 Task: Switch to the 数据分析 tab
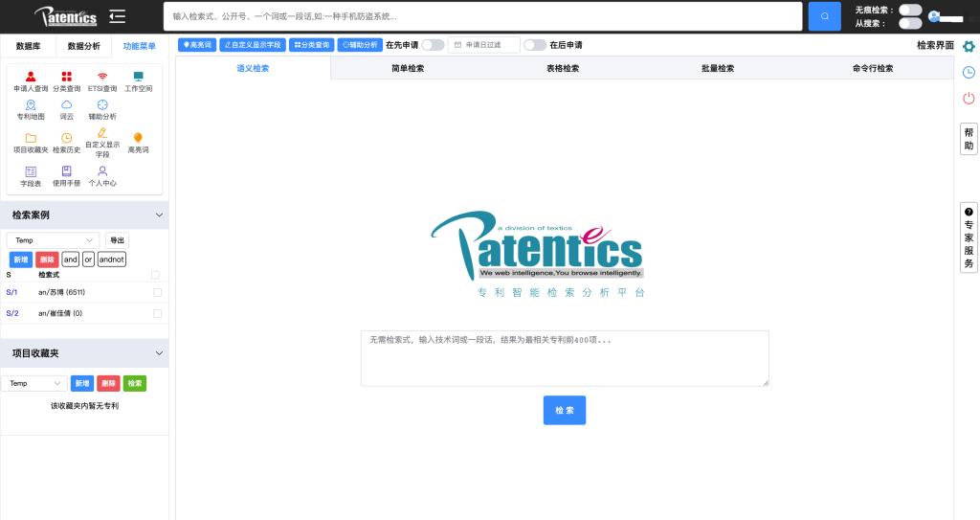pos(84,46)
